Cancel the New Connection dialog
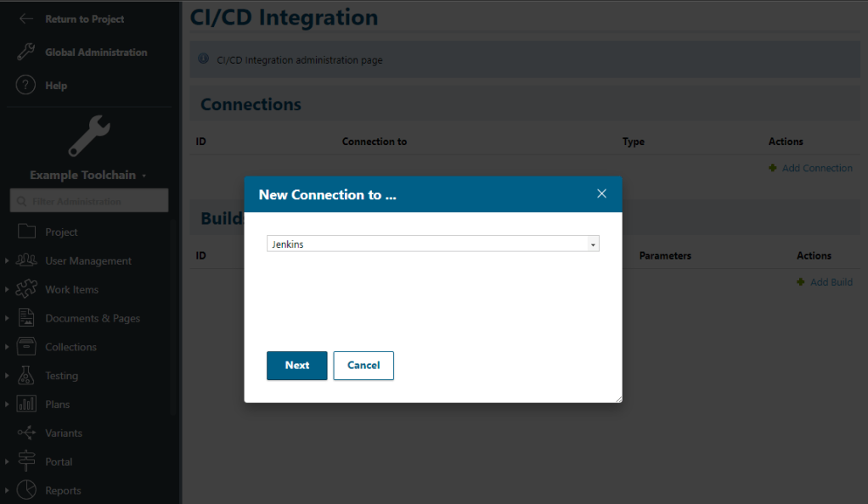The width and height of the screenshot is (868, 504). (364, 366)
